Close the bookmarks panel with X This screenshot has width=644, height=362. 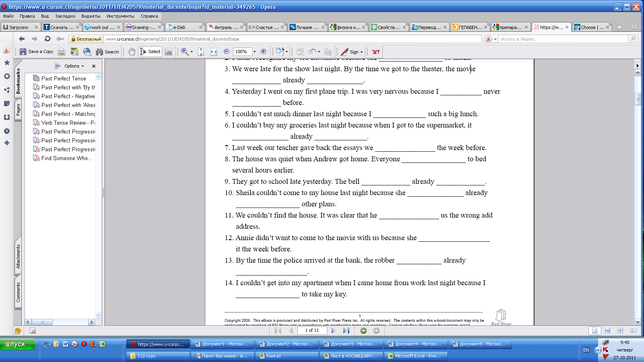[94, 66]
